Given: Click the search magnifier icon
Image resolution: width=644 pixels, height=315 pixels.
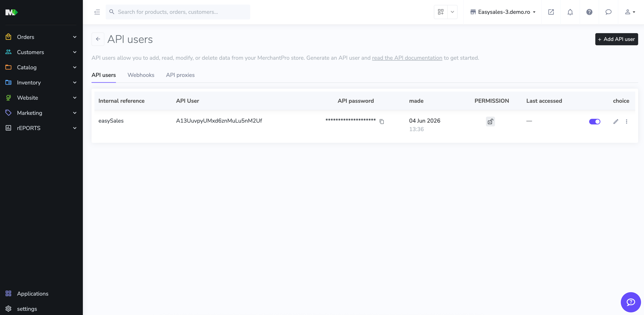Looking at the screenshot, I should click(112, 12).
